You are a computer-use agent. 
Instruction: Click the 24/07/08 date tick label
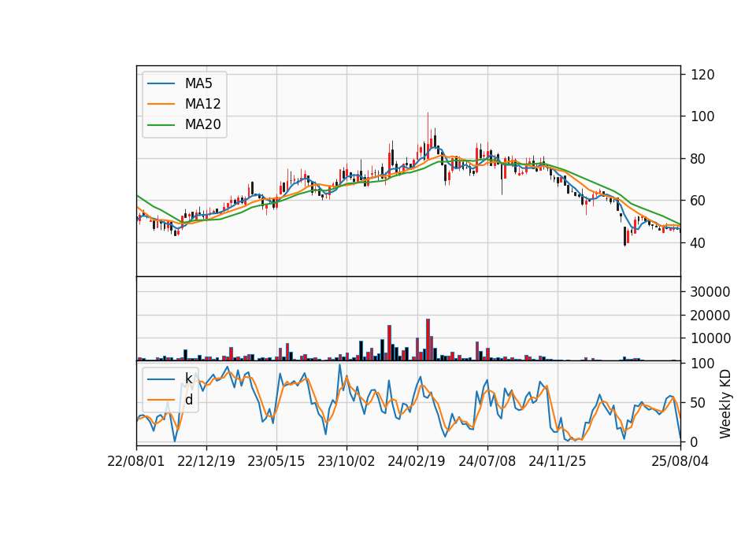coord(487,461)
